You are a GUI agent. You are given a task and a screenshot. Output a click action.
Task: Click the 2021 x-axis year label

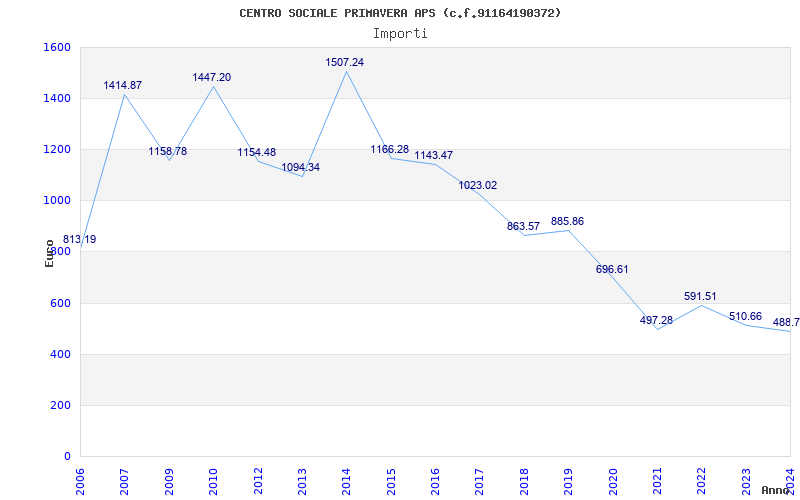(657, 481)
